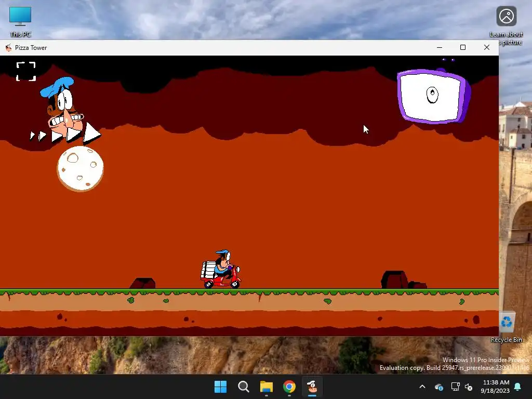Click the purple TV screen
Image resolution: width=532 pixels, height=399 pixels.
(x=433, y=96)
